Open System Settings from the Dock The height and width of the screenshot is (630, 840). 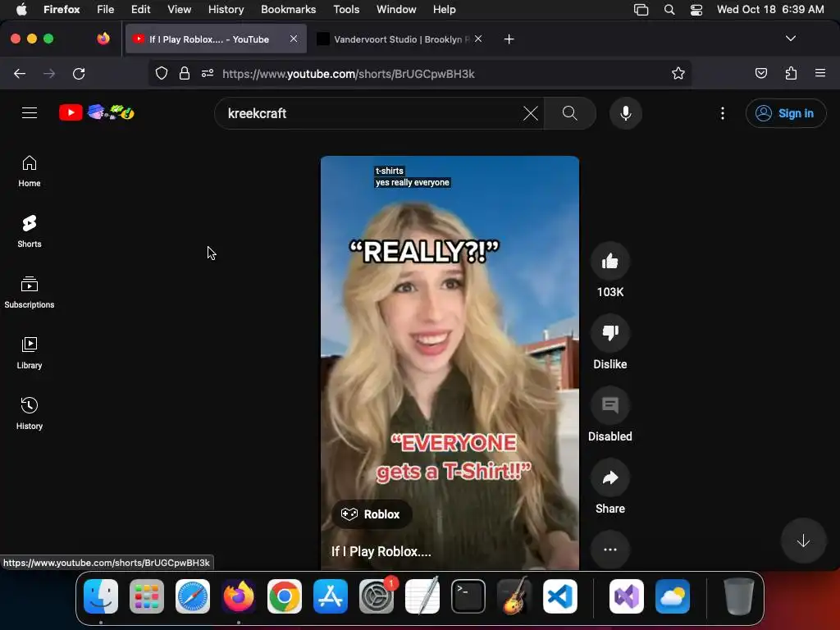pos(377,596)
